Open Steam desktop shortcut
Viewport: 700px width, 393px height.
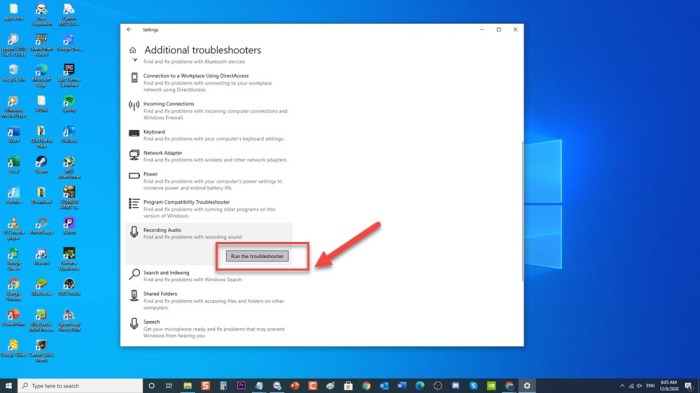[42, 165]
